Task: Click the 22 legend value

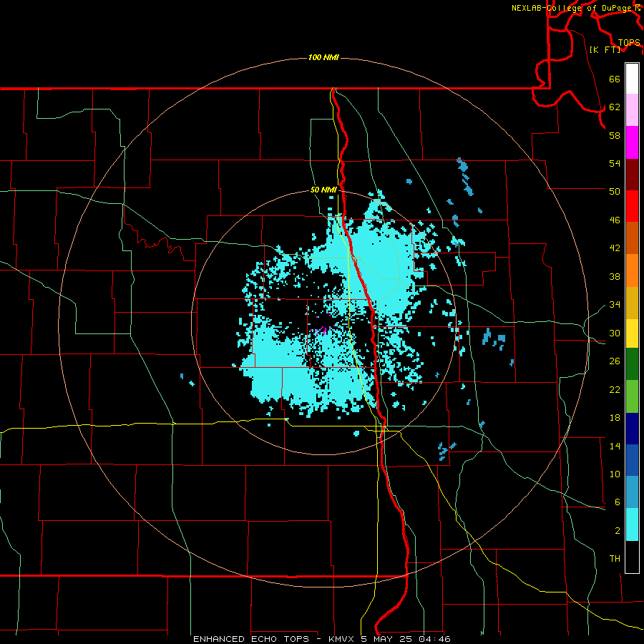Action: 615,389
